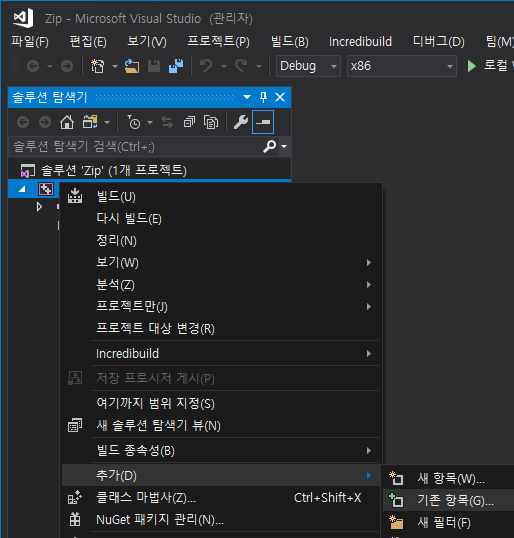Open the Incredibuild submenu in context menu
514x538 pixels.
[x=221, y=353]
